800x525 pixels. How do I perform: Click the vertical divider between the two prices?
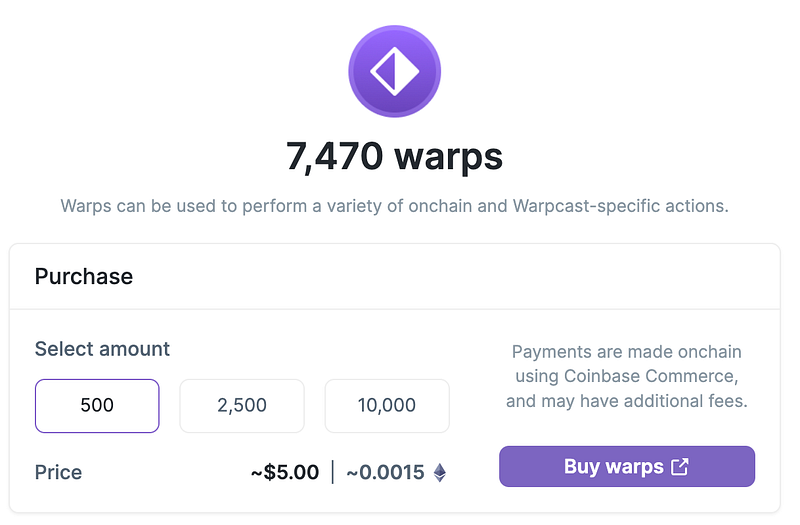333,472
